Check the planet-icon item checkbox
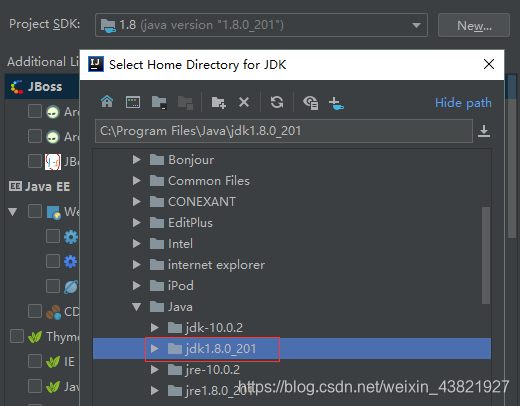 tap(53, 286)
